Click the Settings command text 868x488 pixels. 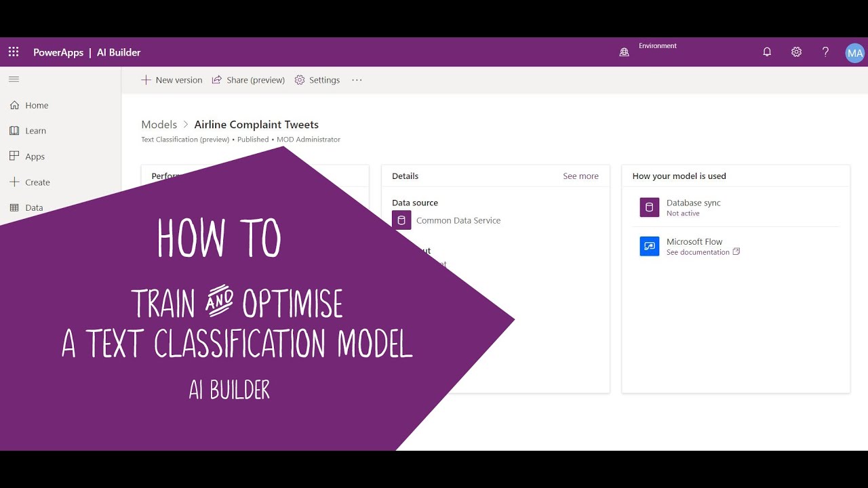tap(324, 80)
